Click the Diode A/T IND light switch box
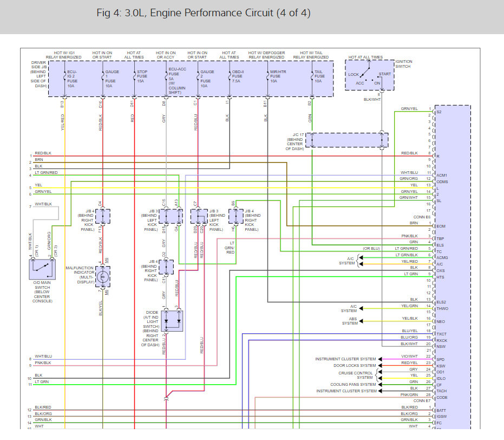The image size is (504, 440). coord(172,321)
